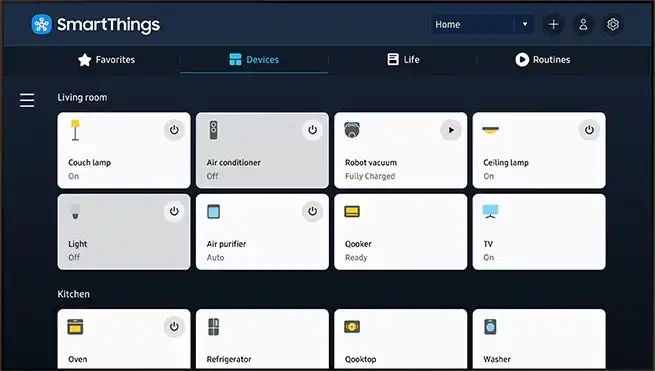Open the user account icon
Image resolution: width=655 pixels, height=371 pixels.
click(x=583, y=25)
